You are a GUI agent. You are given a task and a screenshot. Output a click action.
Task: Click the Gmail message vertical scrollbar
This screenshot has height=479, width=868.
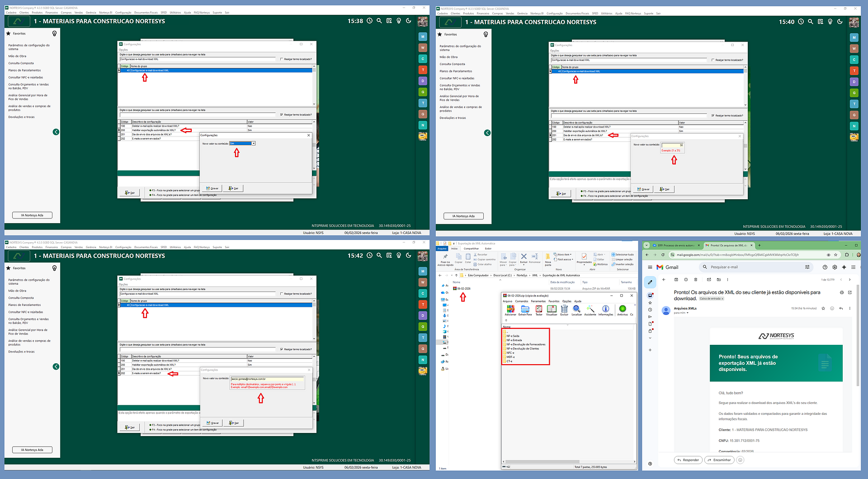pyautogui.click(x=858, y=339)
